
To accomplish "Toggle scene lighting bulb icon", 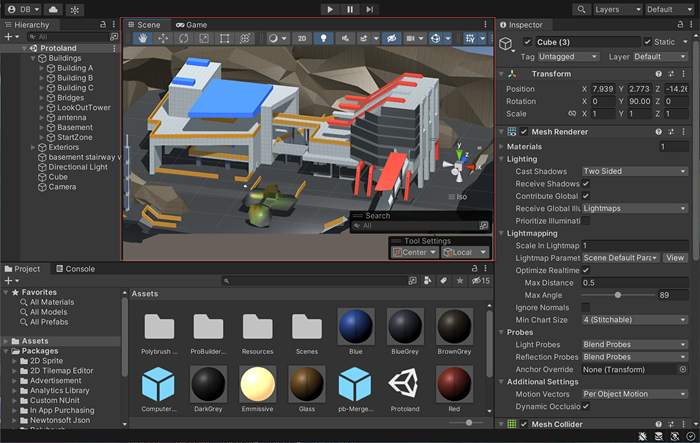I will 323,39.
